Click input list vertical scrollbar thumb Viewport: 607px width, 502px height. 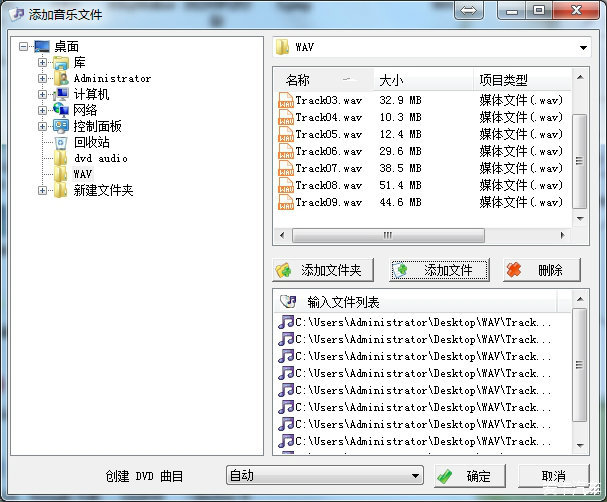(580, 365)
